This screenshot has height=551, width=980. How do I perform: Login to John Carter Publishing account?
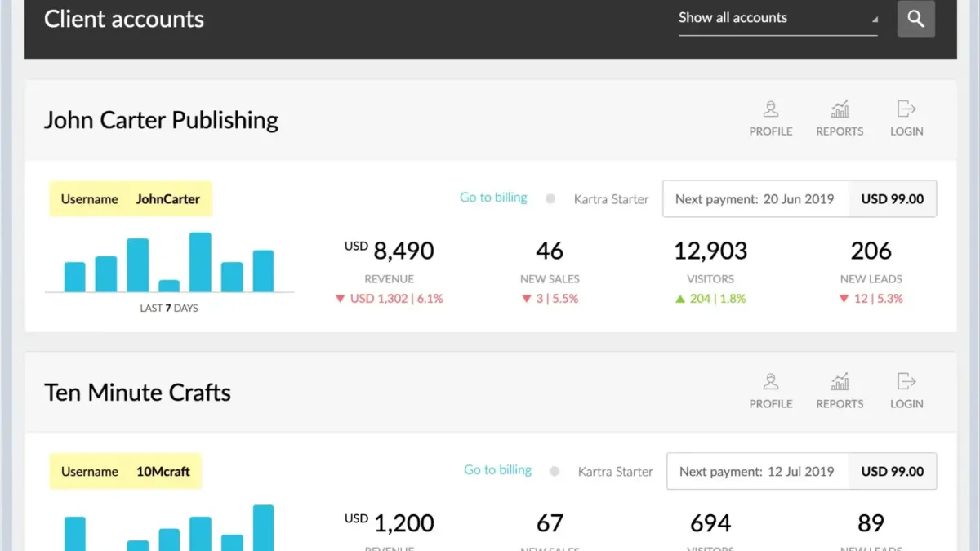point(906,118)
